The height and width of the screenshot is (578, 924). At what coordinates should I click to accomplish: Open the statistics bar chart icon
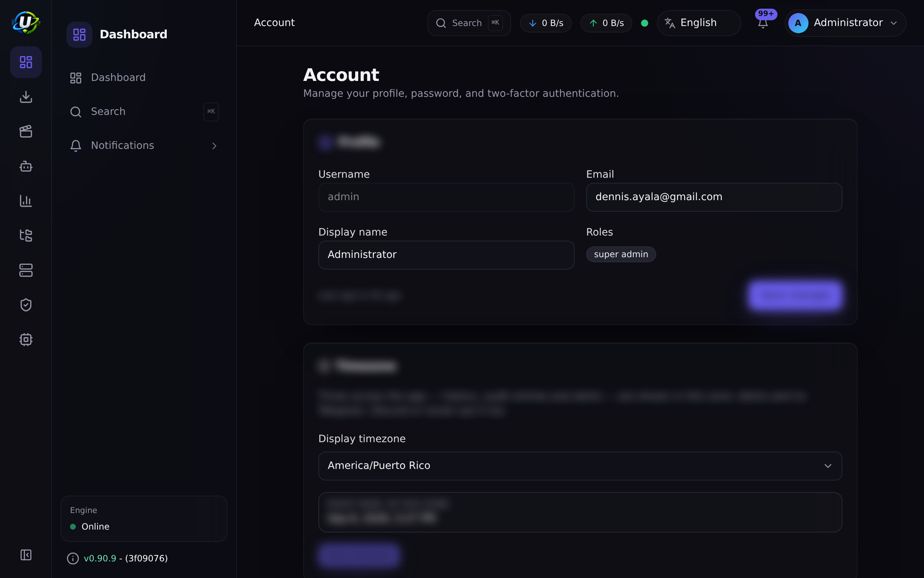26,201
